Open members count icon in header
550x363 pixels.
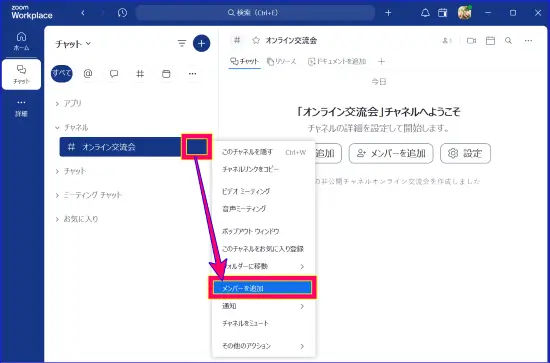[x=447, y=41]
